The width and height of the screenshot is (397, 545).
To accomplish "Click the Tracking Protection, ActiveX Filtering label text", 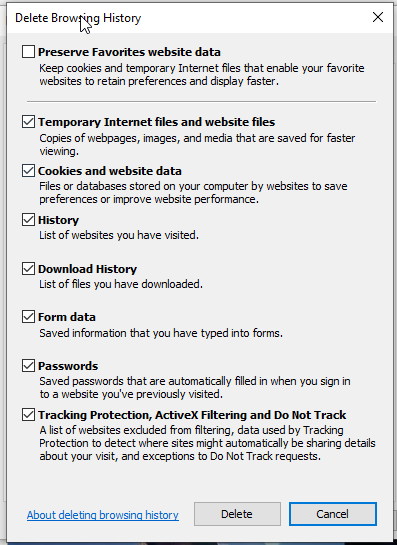I will click(192, 415).
